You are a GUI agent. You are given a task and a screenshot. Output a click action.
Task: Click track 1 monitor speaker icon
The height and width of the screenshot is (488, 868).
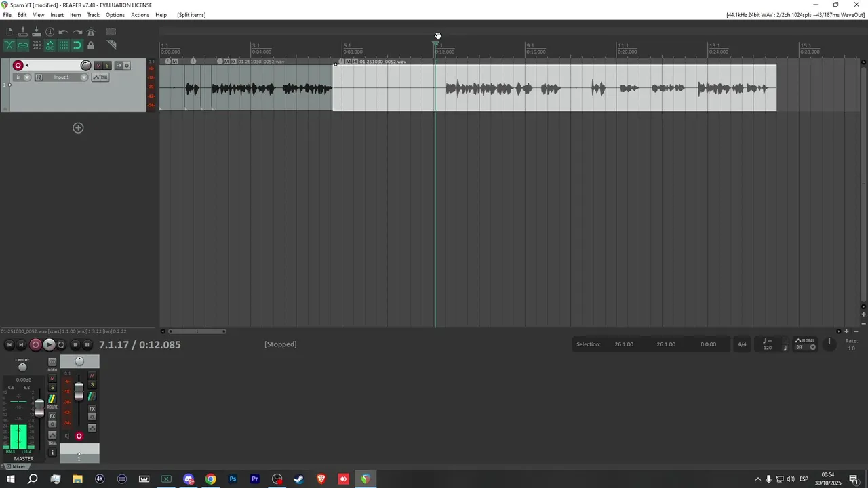tap(27, 66)
